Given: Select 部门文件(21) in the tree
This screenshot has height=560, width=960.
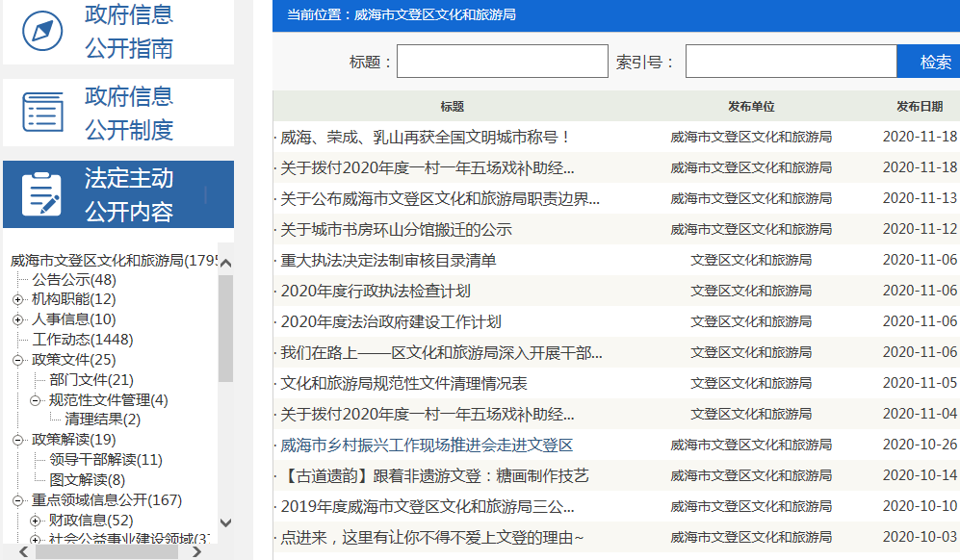Looking at the screenshot, I should [x=91, y=380].
